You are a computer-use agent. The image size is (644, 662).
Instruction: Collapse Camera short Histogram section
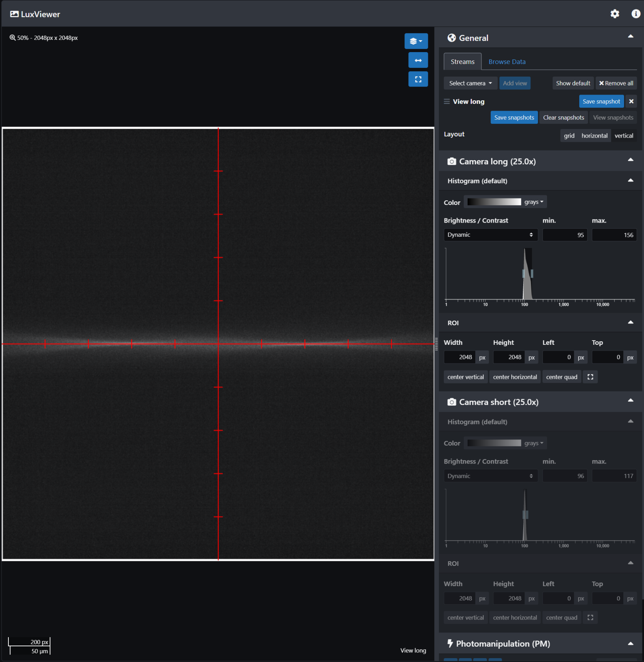pos(630,421)
